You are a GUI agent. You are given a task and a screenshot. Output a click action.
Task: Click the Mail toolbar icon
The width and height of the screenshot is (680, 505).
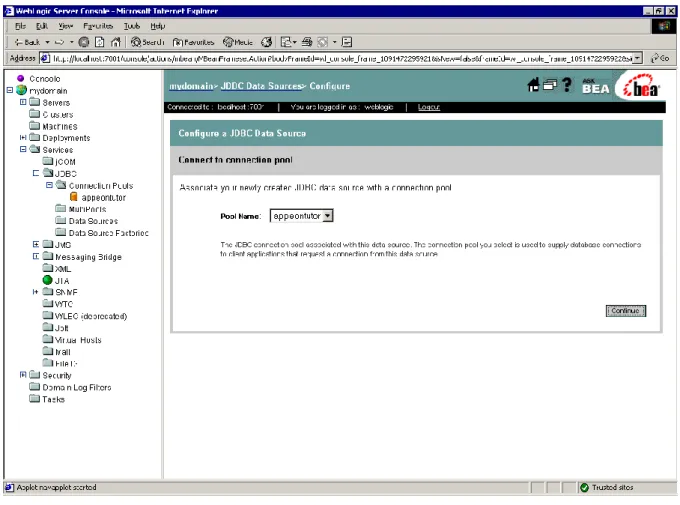click(286, 42)
